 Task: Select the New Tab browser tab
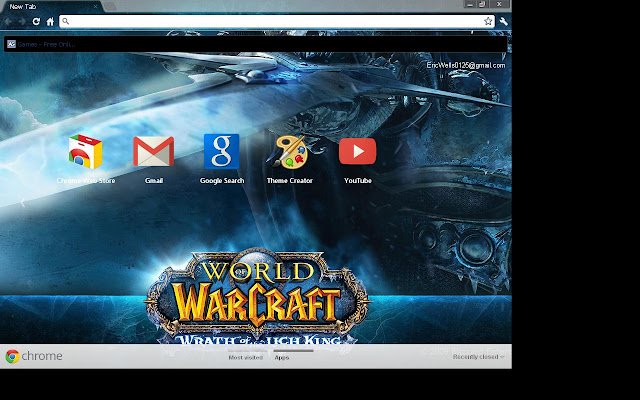51,7
